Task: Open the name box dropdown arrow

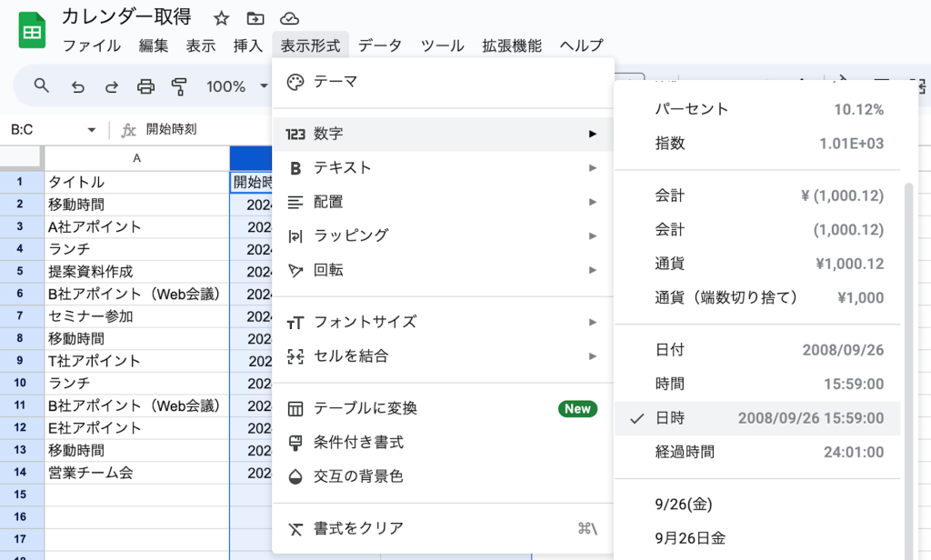Action: (91, 130)
